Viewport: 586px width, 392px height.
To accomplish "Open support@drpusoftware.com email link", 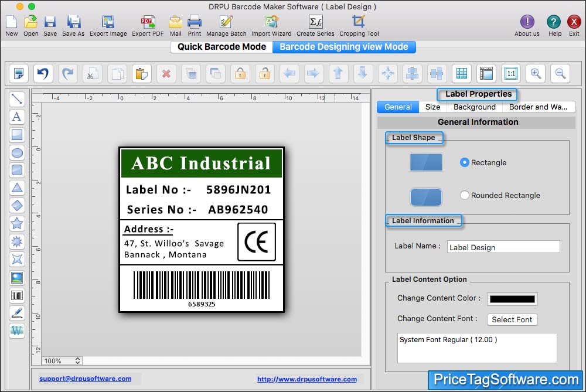I will (85, 379).
